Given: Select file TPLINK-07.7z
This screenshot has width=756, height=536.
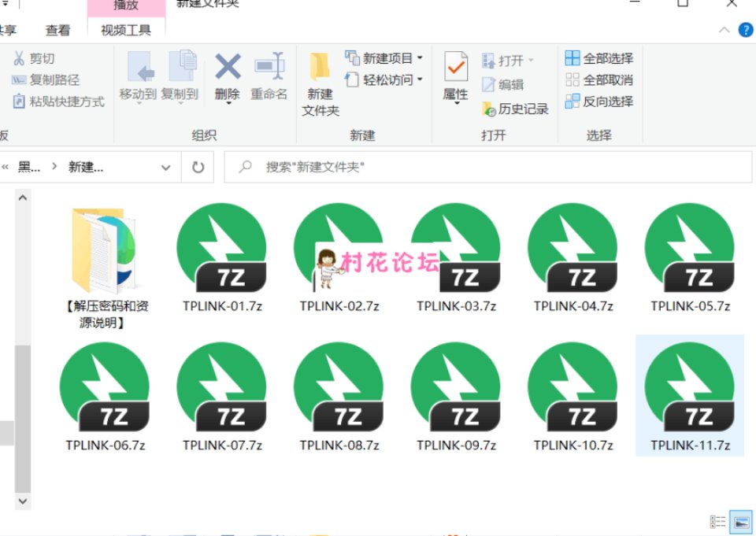Looking at the screenshot, I should [x=222, y=397].
